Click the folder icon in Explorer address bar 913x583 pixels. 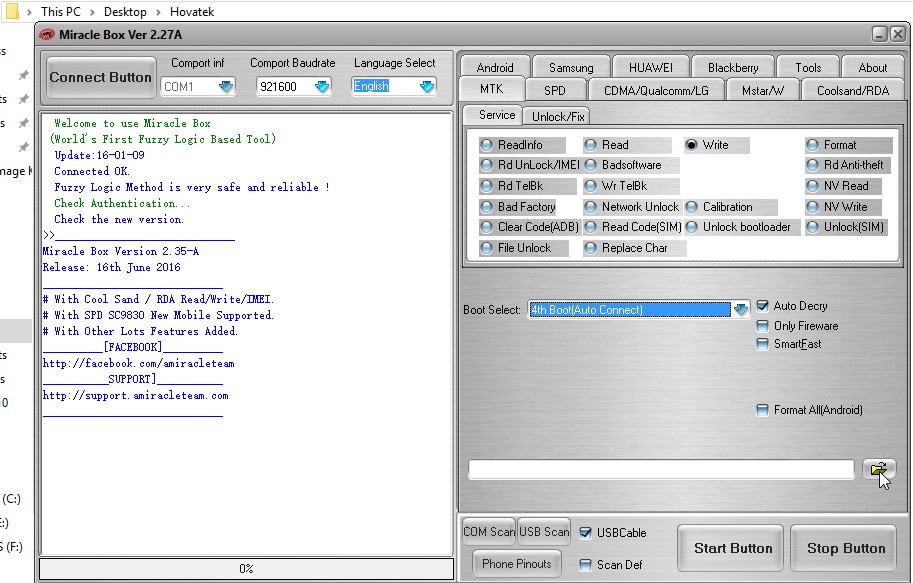click(x=14, y=12)
